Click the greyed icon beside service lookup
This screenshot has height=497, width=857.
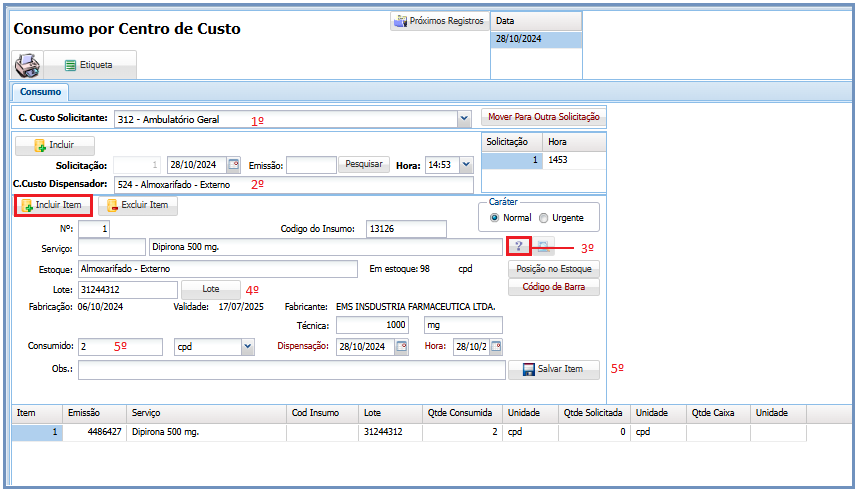(542, 246)
